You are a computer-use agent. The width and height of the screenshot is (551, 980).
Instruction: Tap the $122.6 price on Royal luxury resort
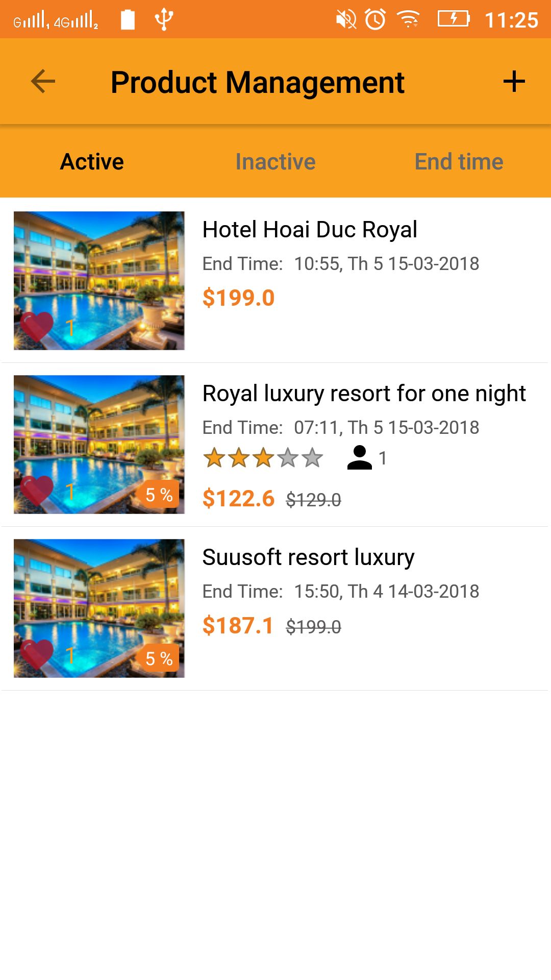click(238, 499)
